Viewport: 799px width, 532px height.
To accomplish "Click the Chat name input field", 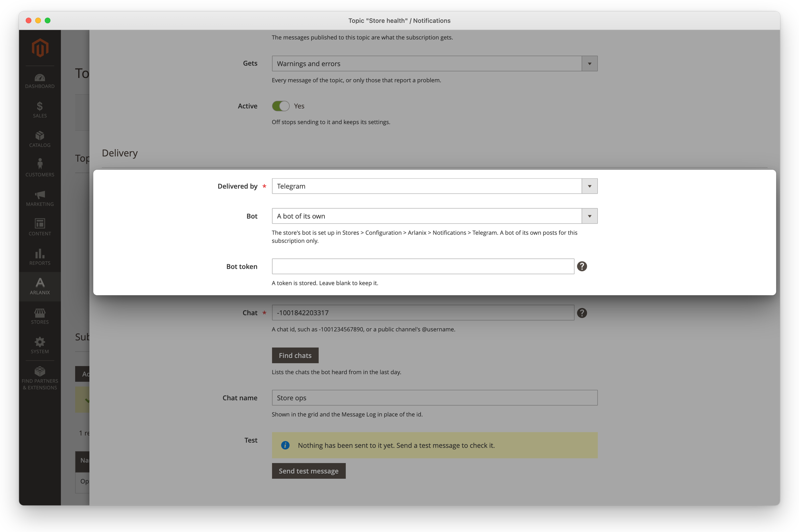I will pos(435,398).
